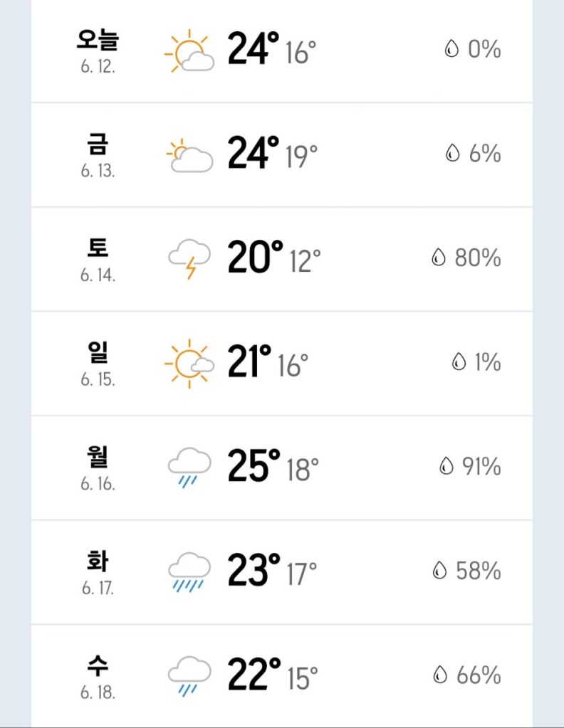Screen dimensions: 564x728
Task: Click the mostly cloudy icon for 금
Action: point(189,155)
